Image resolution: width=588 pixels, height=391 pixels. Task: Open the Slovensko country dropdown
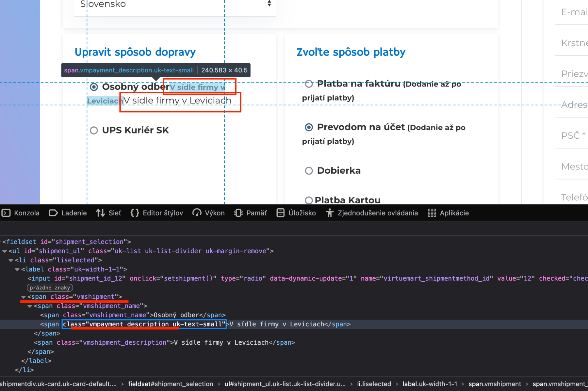click(x=175, y=5)
